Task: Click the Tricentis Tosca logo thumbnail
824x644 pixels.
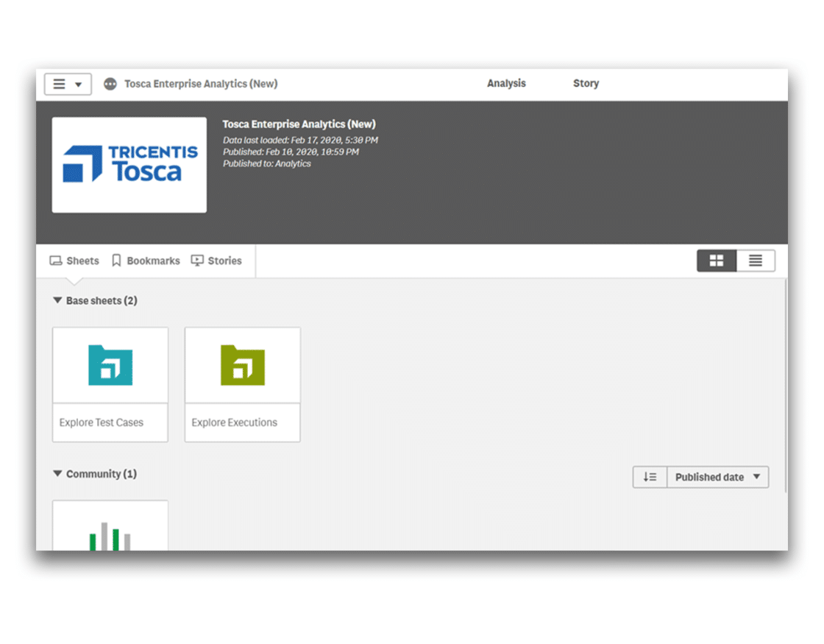Action: (129, 165)
